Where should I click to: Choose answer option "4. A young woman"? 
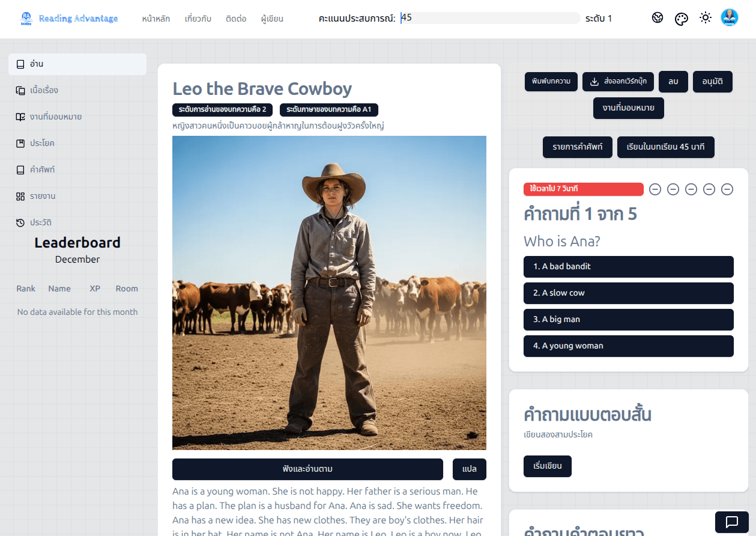[x=628, y=346]
